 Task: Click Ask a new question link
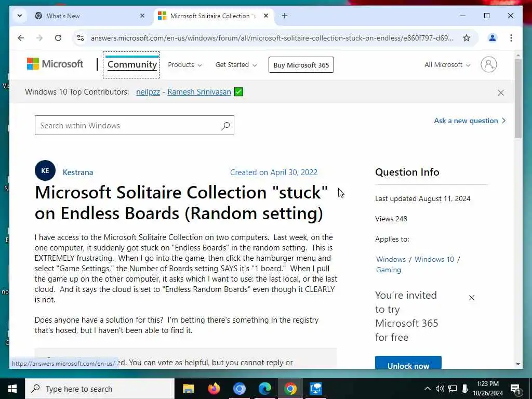(470, 121)
